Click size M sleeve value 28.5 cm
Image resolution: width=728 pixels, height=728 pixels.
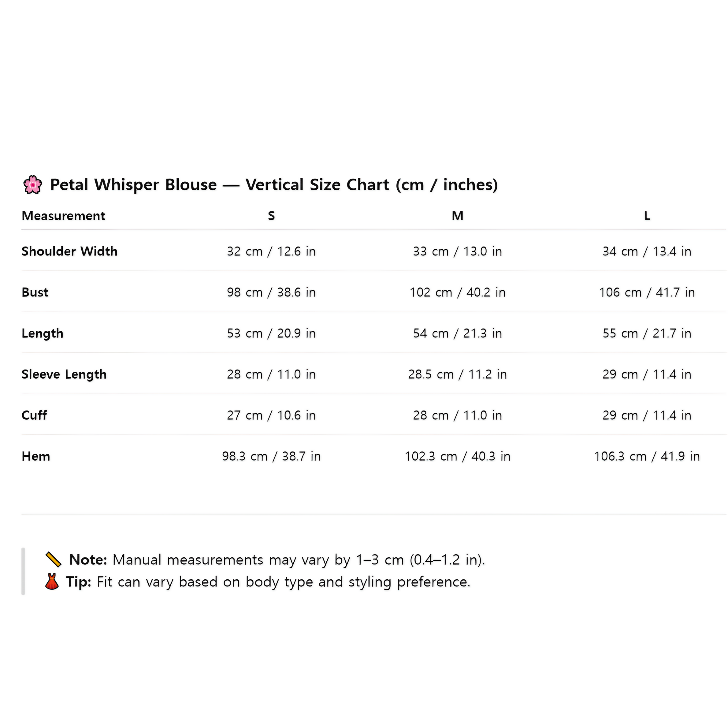[458, 374]
